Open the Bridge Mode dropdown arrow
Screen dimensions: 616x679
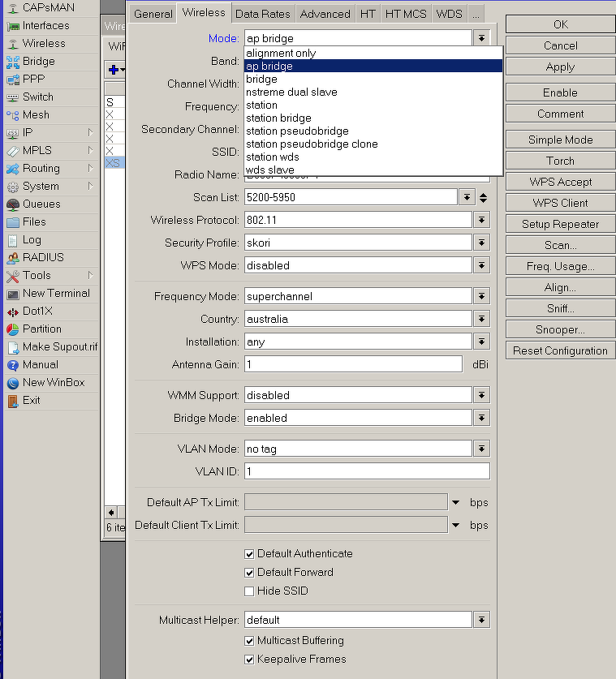coord(482,418)
